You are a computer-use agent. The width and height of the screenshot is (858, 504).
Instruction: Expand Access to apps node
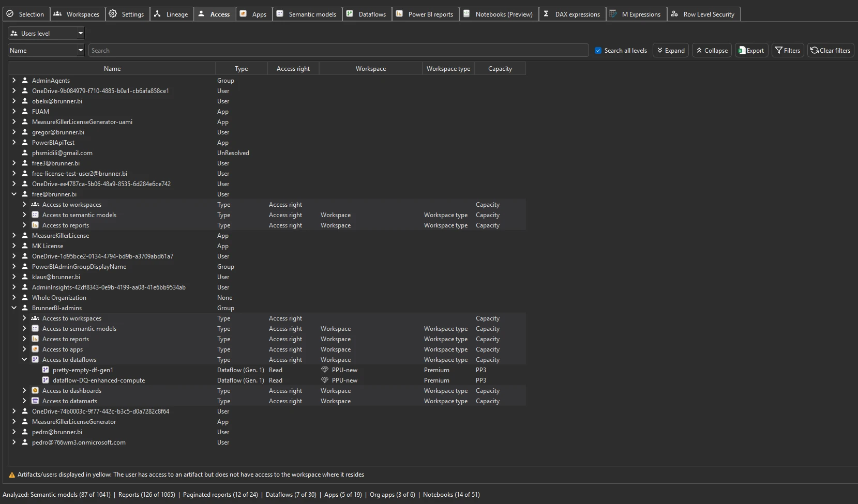[x=24, y=349]
